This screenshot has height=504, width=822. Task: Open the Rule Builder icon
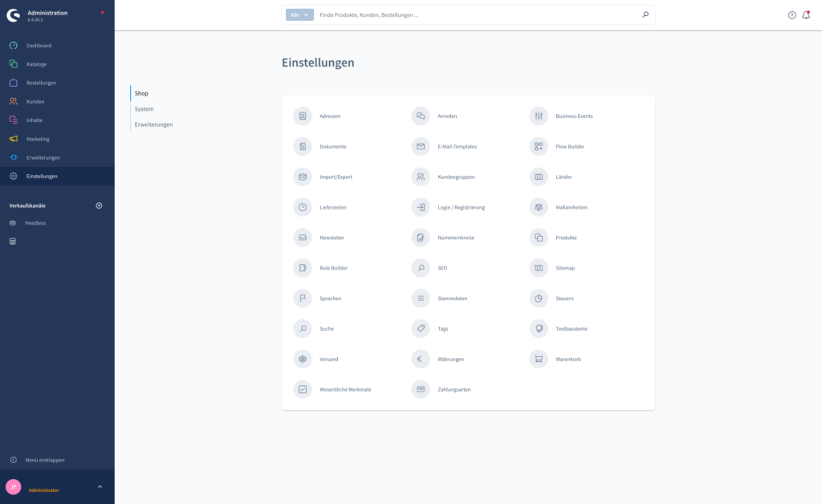click(x=303, y=268)
